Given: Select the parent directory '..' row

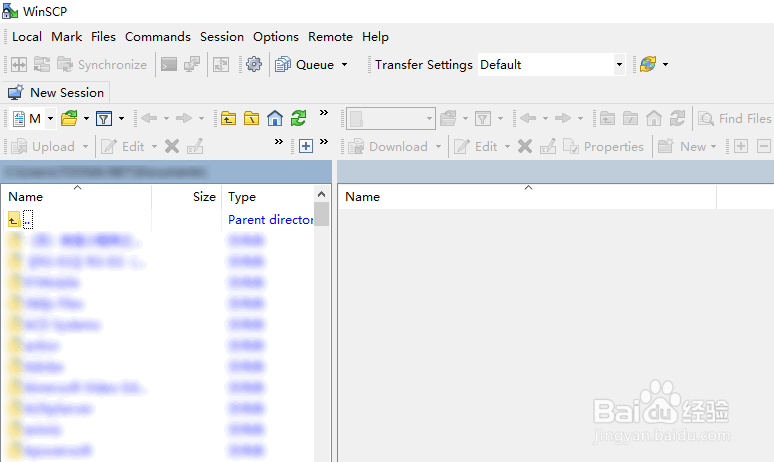Looking at the screenshot, I should pos(158,219).
